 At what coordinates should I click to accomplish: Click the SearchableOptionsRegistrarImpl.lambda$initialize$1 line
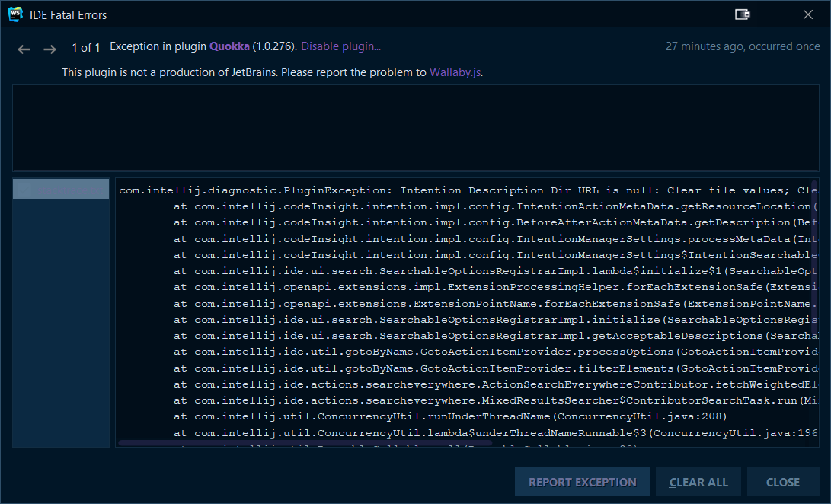[496, 271]
